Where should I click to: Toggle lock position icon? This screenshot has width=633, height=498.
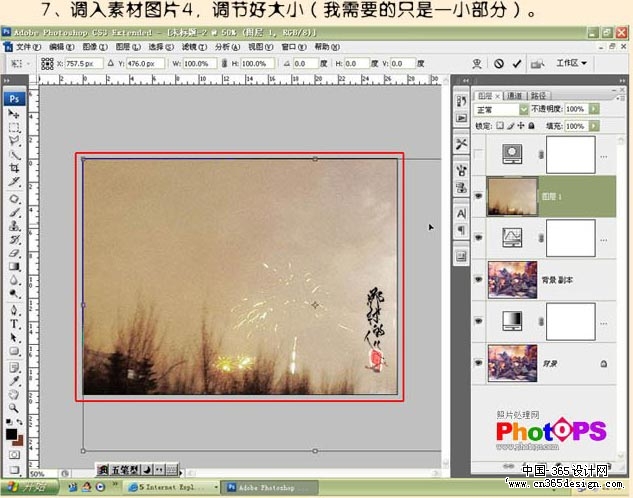[x=521, y=126]
